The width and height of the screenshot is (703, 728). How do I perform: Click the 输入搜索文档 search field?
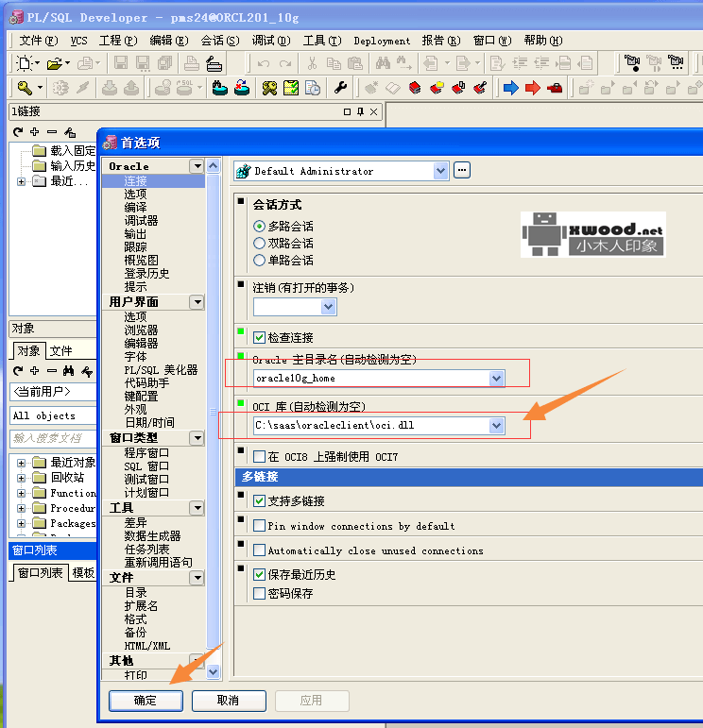pyautogui.click(x=52, y=438)
